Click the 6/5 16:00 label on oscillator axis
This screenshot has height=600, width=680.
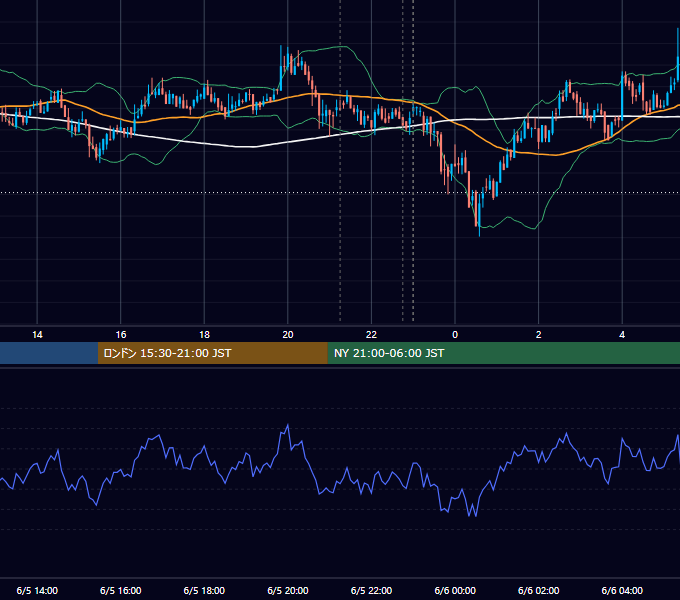pyautogui.click(x=121, y=590)
